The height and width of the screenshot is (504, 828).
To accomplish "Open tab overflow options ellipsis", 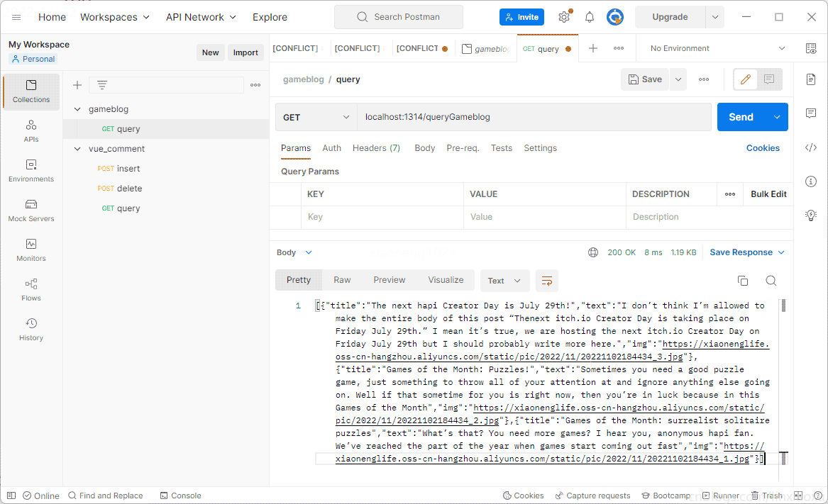I will 619,48.
